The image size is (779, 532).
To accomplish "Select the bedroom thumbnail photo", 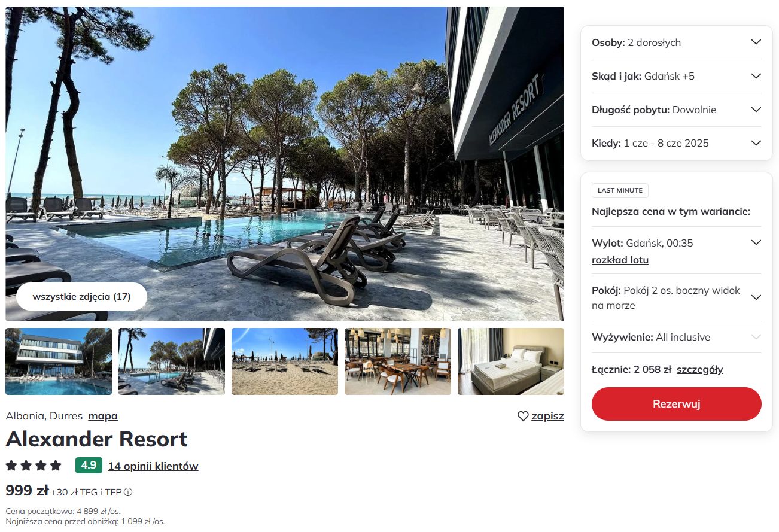I will pyautogui.click(x=511, y=361).
